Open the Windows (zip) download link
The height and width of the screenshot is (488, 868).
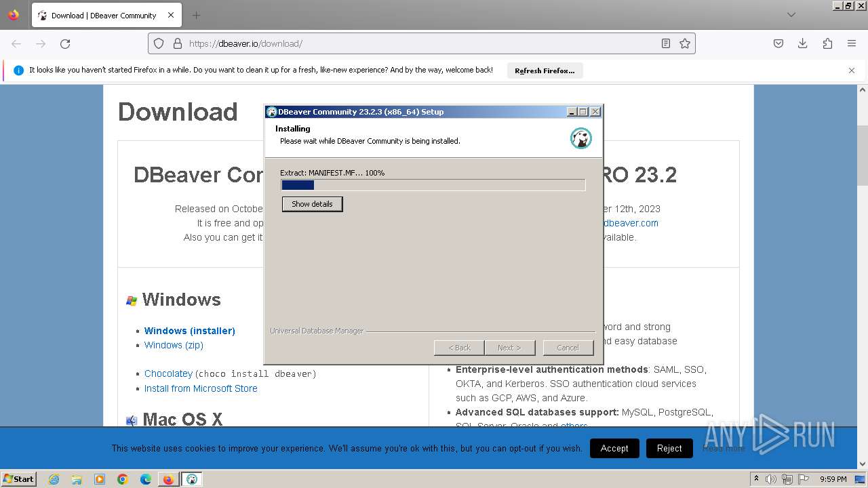point(174,345)
